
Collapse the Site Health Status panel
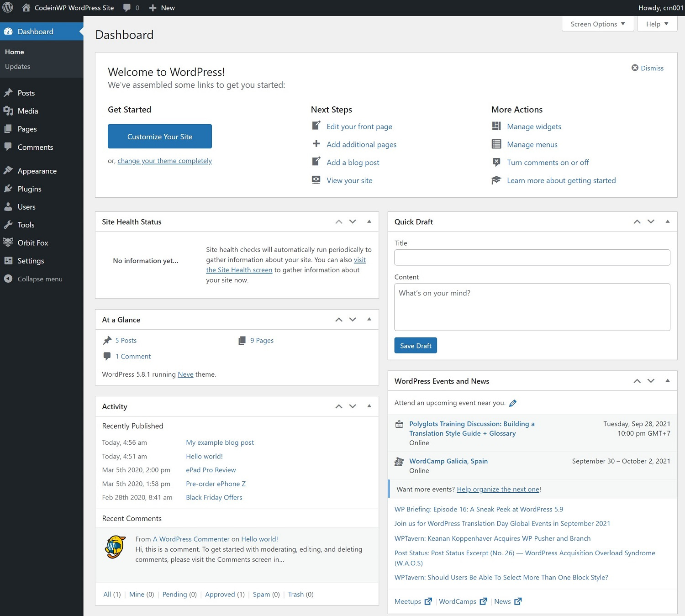click(369, 221)
